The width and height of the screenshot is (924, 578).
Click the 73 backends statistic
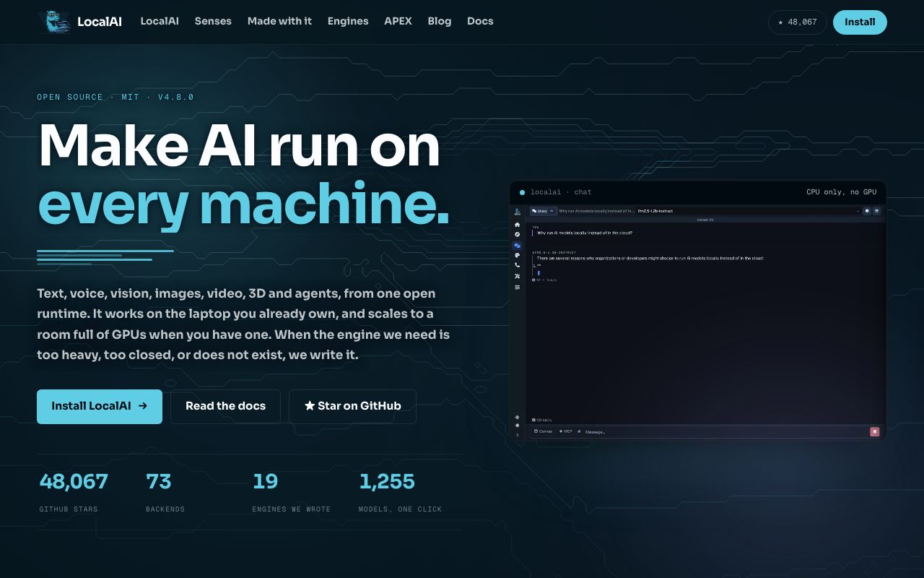tap(165, 492)
